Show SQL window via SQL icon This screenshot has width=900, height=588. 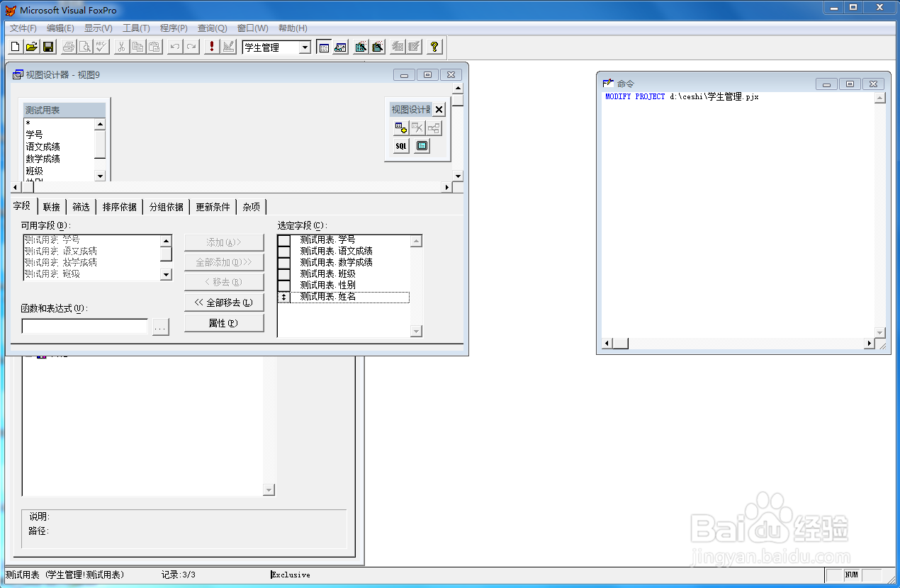(401, 146)
